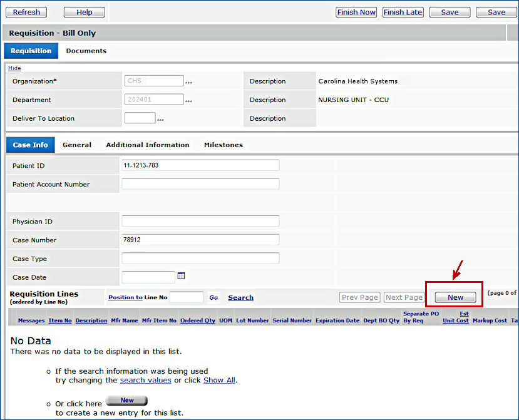519x420 pixels.
Task: Open the Organization lookup ellipsis
Action: pyautogui.click(x=188, y=82)
